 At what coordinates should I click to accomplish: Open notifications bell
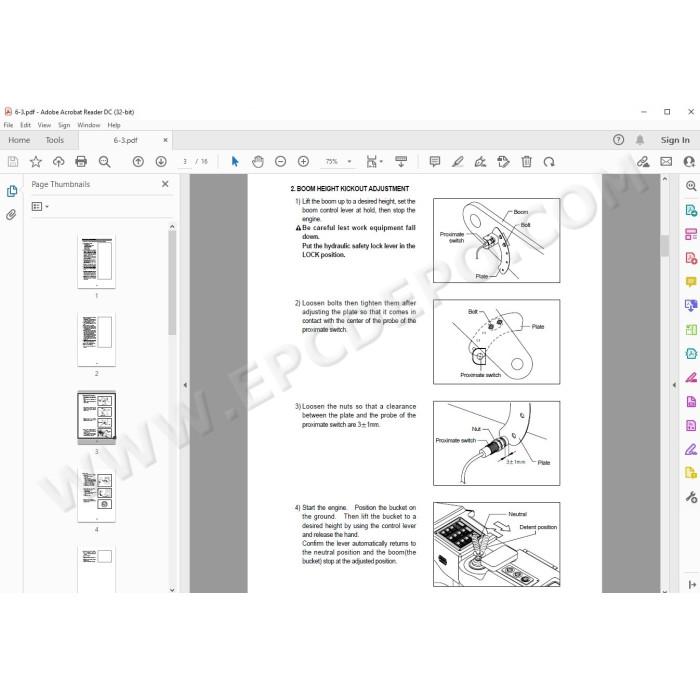coord(640,140)
